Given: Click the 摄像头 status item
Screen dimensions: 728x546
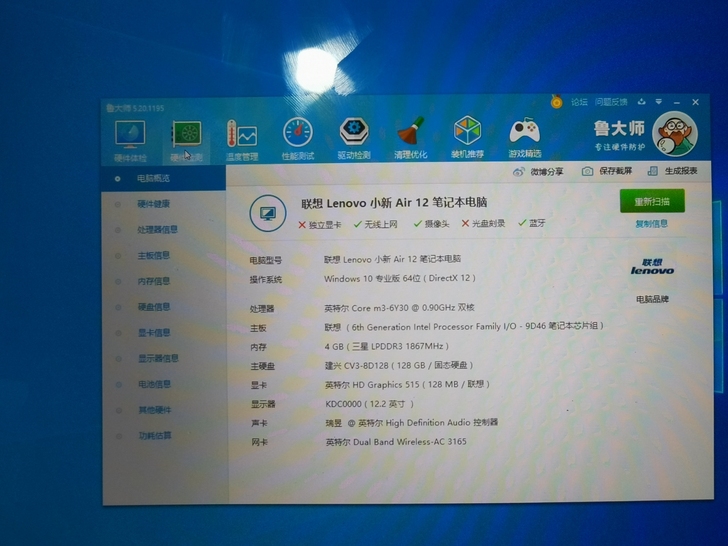Looking at the screenshot, I should 431,224.
